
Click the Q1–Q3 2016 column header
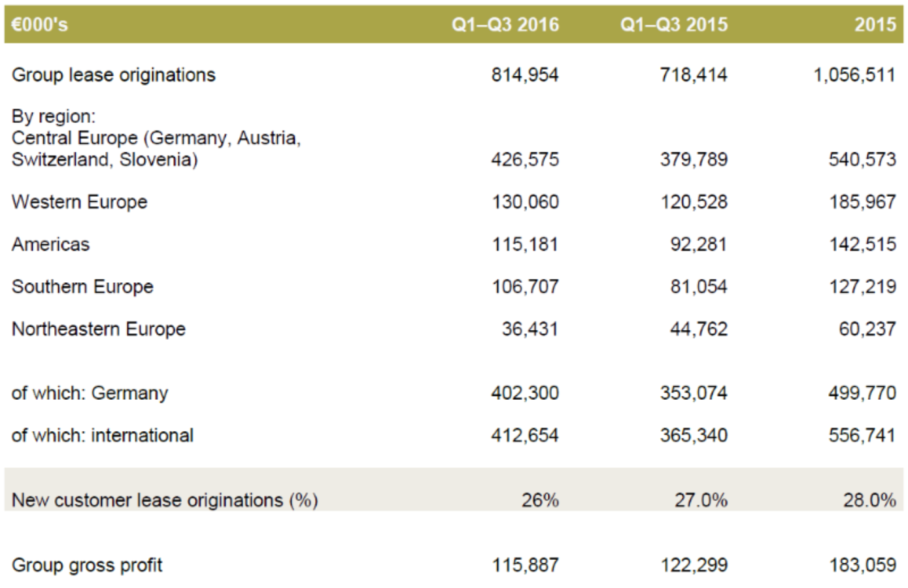(505, 25)
